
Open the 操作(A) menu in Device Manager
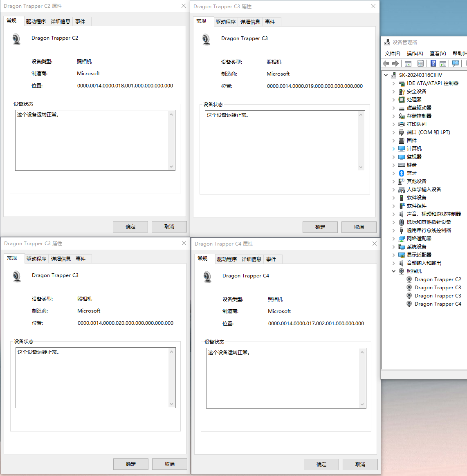415,54
